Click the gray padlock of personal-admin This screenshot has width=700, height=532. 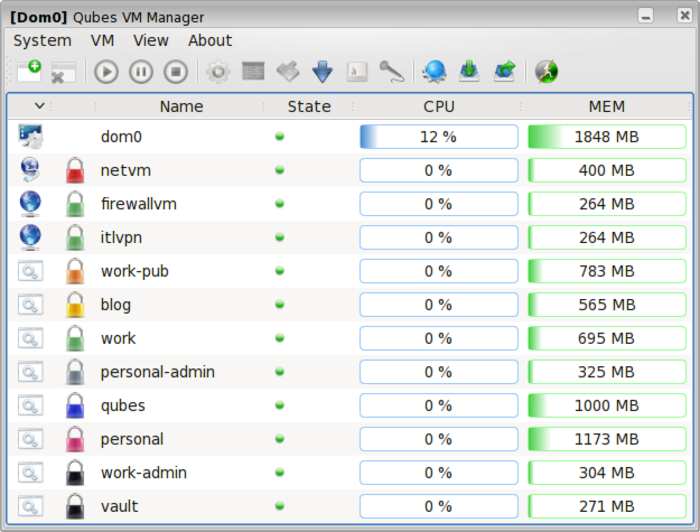pos(75,372)
